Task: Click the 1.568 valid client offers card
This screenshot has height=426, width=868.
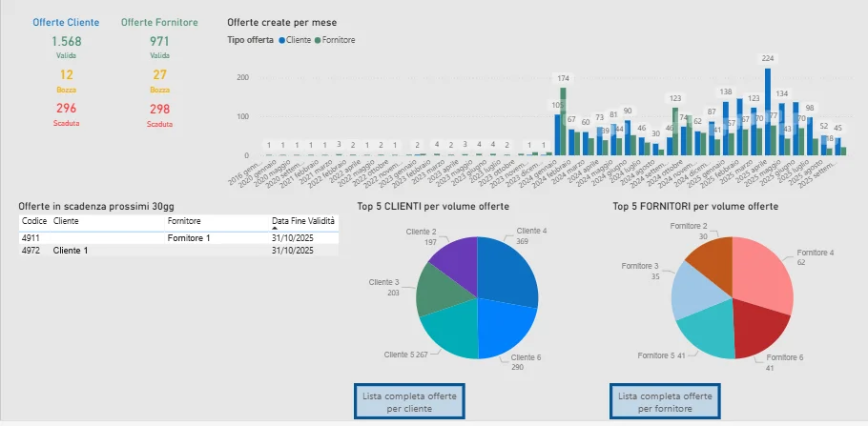Action: point(66,41)
